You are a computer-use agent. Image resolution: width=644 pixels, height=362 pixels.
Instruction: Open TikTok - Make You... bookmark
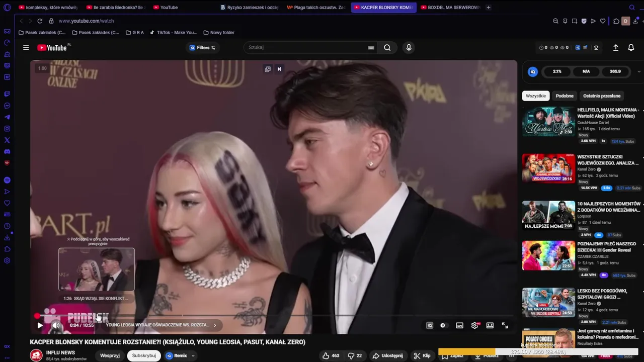coord(174,33)
